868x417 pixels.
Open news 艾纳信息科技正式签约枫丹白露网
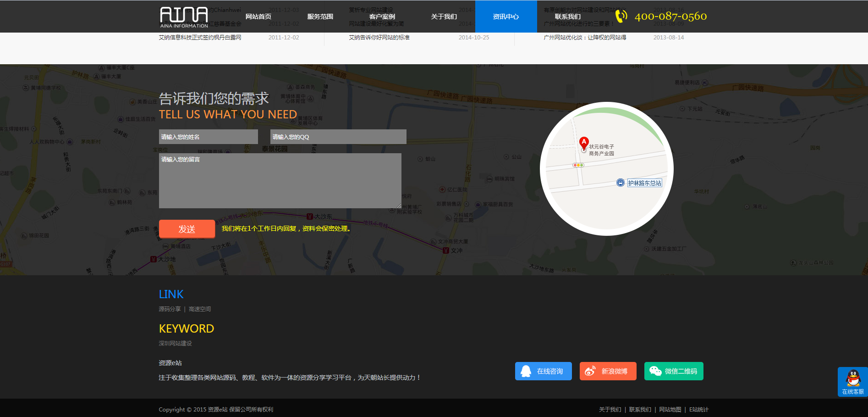[200, 38]
